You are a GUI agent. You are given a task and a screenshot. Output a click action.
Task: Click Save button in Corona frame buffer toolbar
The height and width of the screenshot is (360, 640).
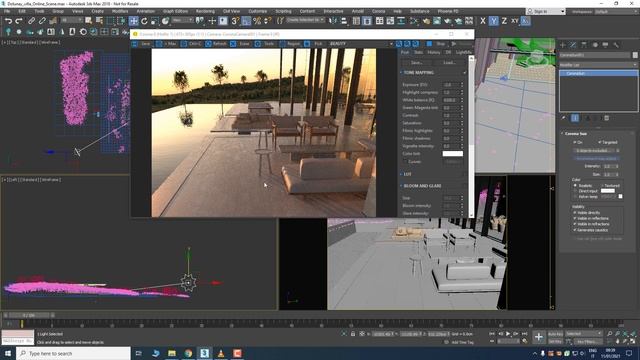(x=142, y=44)
